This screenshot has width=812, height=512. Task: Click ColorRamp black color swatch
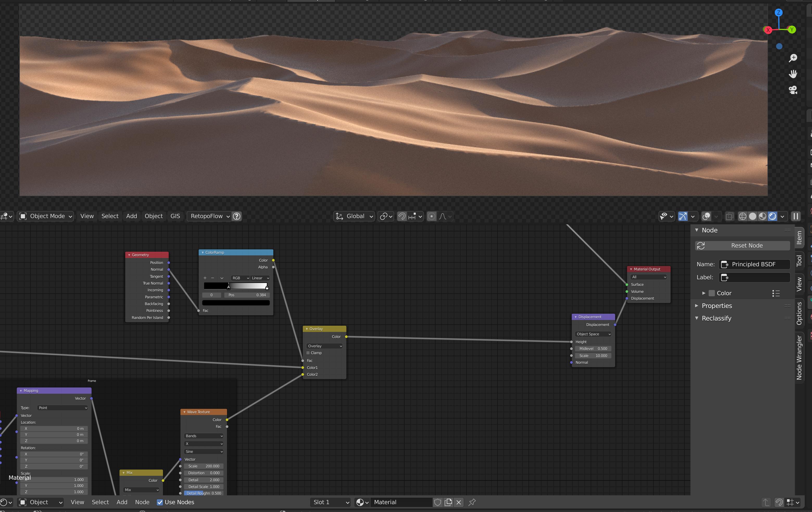pos(236,303)
